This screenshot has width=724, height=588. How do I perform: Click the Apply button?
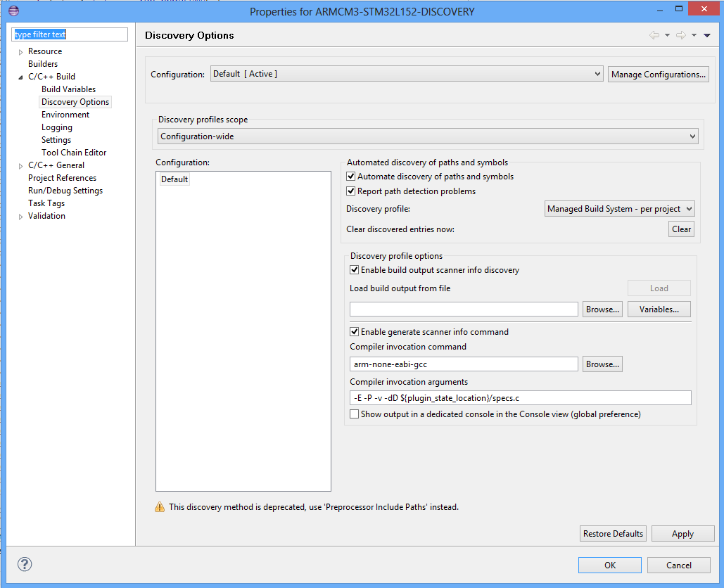683,534
